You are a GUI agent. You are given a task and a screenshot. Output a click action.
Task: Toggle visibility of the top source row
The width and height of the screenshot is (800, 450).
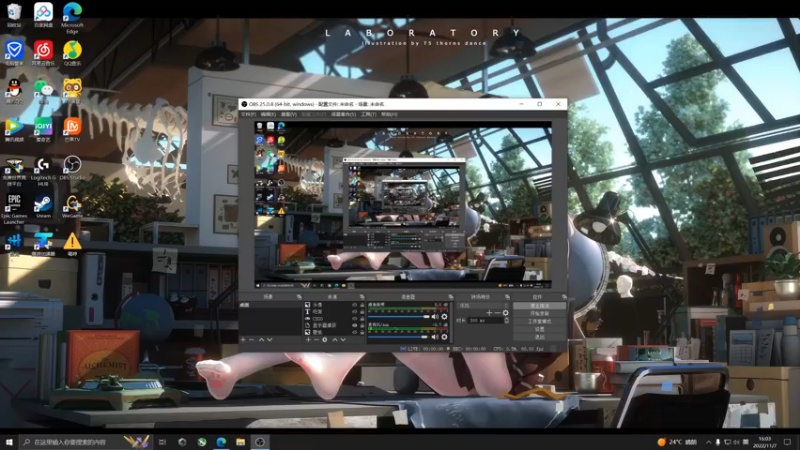point(355,305)
